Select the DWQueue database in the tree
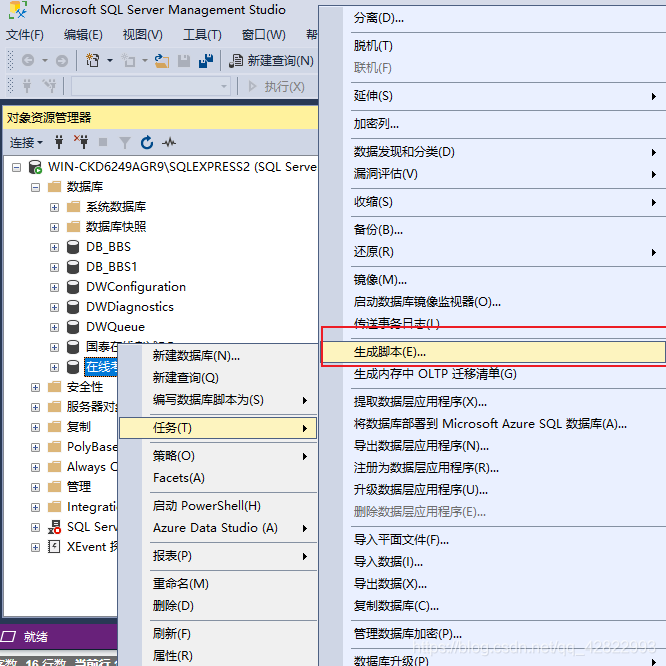The height and width of the screenshot is (666, 666). coord(116,327)
